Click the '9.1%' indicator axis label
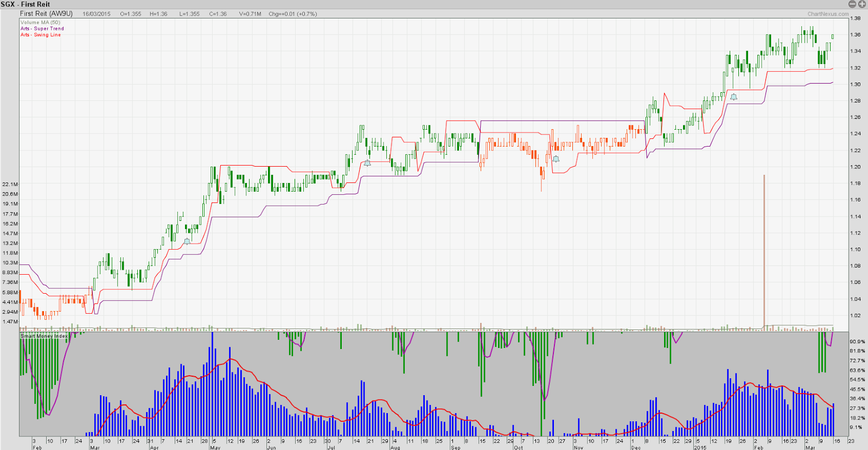The width and height of the screenshot is (868, 450). tap(856, 428)
